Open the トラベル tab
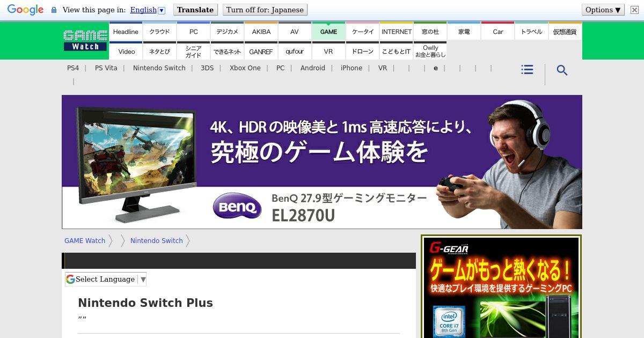Screen dimensions: 644x338 coord(531,31)
